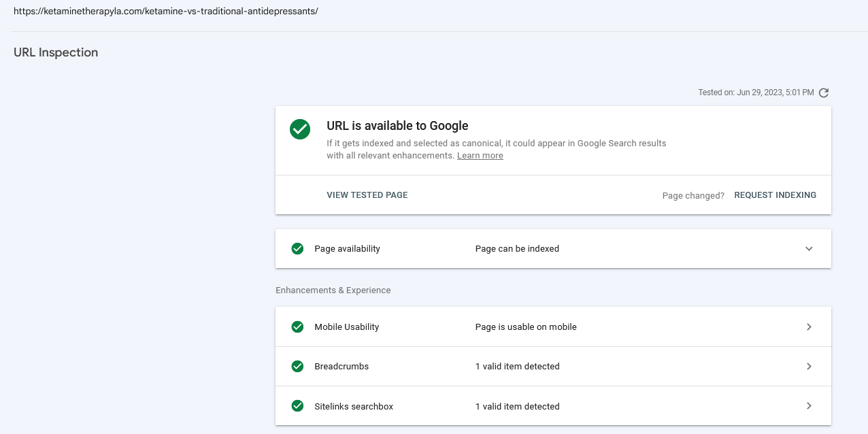Image resolution: width=868 pixels, height=434 pixels.
Task: Click the inspected URL text at top
Action: coord(166,12)
